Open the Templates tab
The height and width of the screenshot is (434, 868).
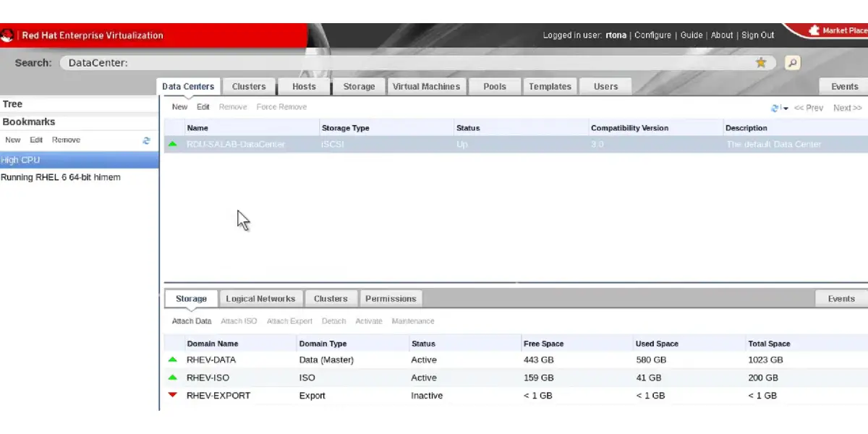550,87
